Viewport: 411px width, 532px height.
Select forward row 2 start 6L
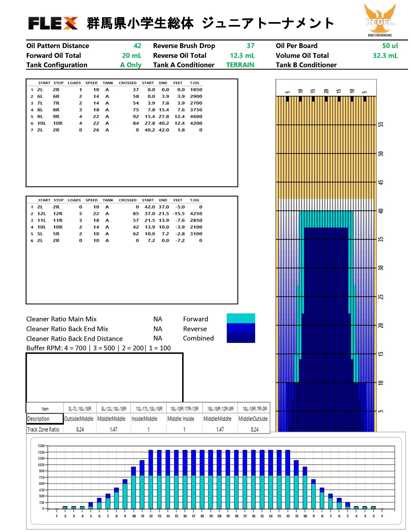[40, 96]
